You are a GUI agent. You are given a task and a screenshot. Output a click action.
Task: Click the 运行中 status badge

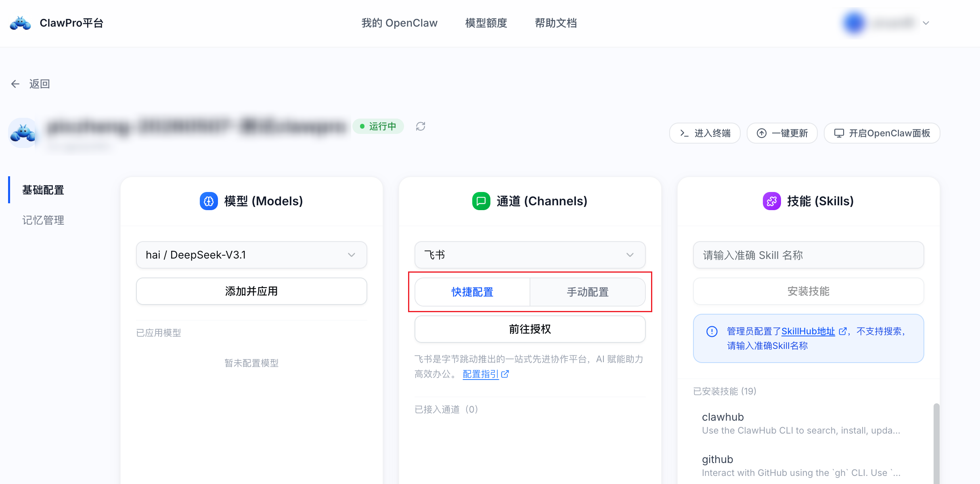pyautogui.click(x=378, y=126)
